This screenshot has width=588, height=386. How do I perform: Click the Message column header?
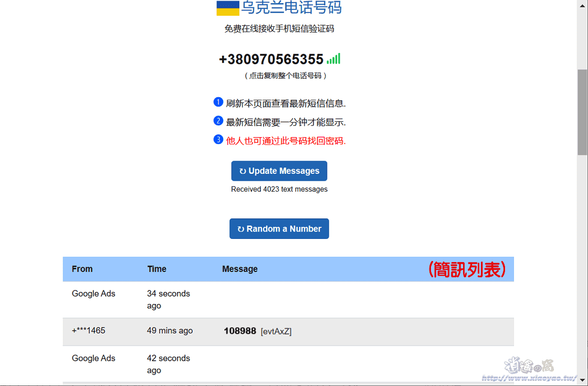240,269
